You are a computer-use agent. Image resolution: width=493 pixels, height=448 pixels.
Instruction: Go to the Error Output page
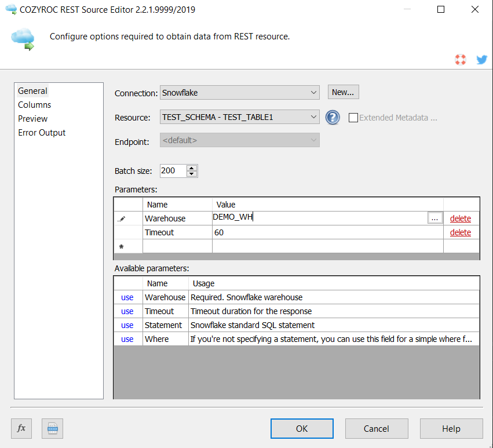[x=42, y=133]
